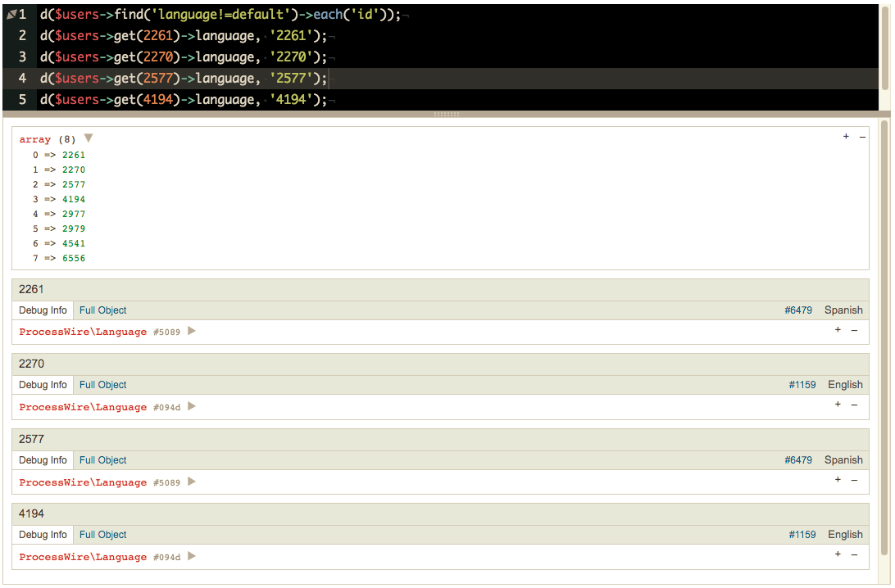Expand ProcessWire\Language #5089 in 2261 panel
This screenshot has height=588, width=895.
(x=190, y=331)
